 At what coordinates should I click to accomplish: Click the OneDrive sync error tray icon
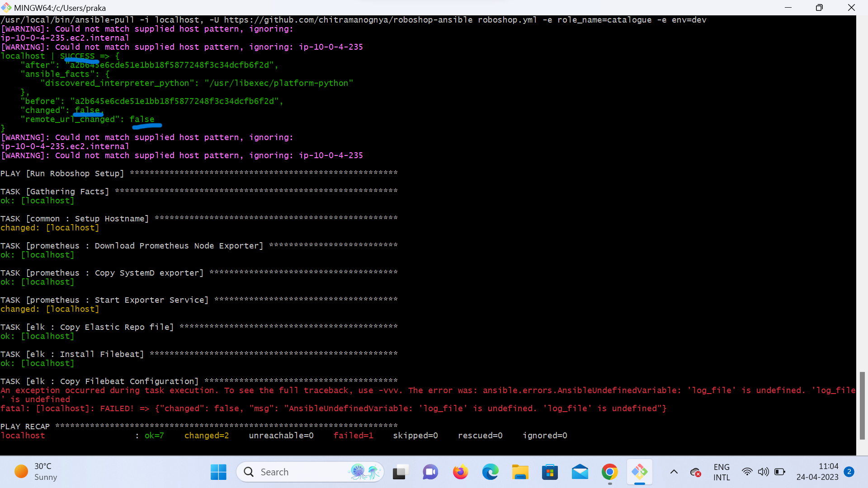coord(696,473)
